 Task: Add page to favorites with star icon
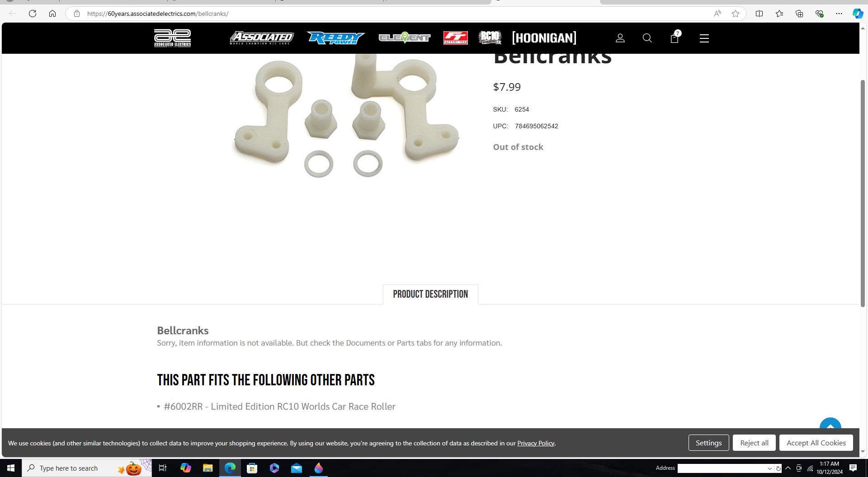coord(736,14)
